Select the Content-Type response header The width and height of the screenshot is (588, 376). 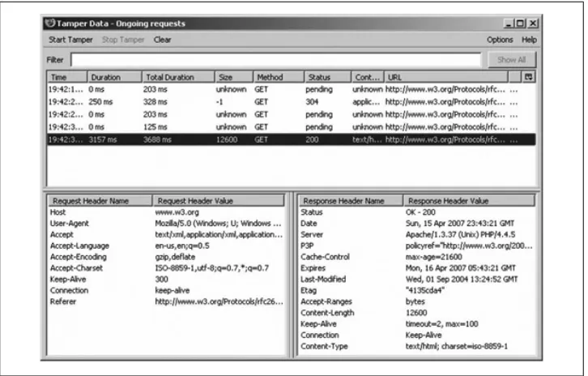(416, 346)
